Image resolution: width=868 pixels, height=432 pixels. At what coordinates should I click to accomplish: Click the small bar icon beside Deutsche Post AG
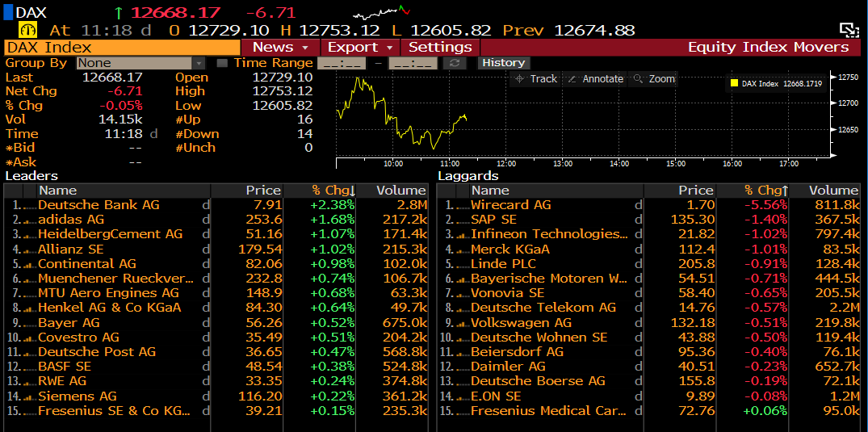point(31,352)
